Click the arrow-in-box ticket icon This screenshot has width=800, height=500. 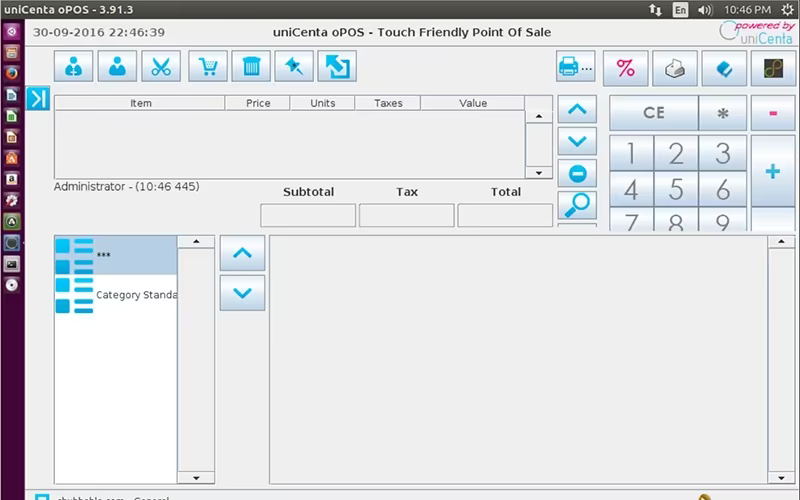(x=337, y=66)
